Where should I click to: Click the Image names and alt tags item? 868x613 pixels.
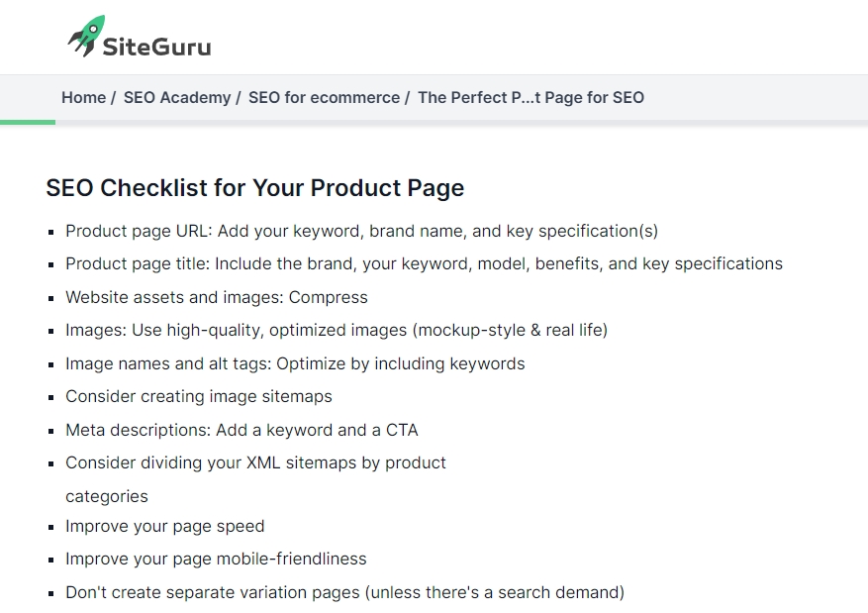[295, 363]
